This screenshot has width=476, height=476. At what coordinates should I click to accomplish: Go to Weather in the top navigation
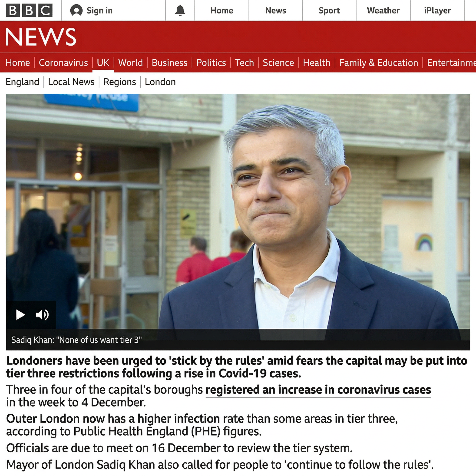pos(383,10)
